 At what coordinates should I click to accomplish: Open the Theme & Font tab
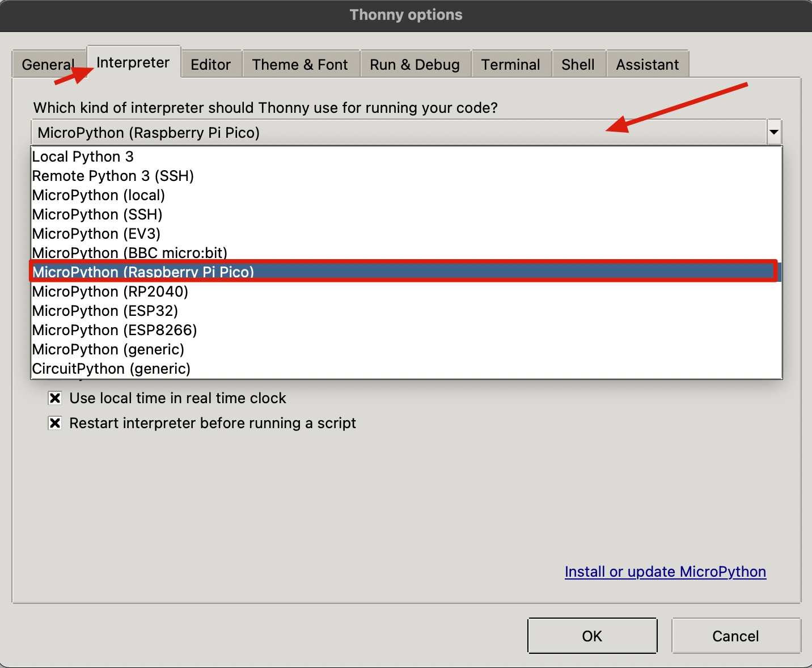point(299,65)
